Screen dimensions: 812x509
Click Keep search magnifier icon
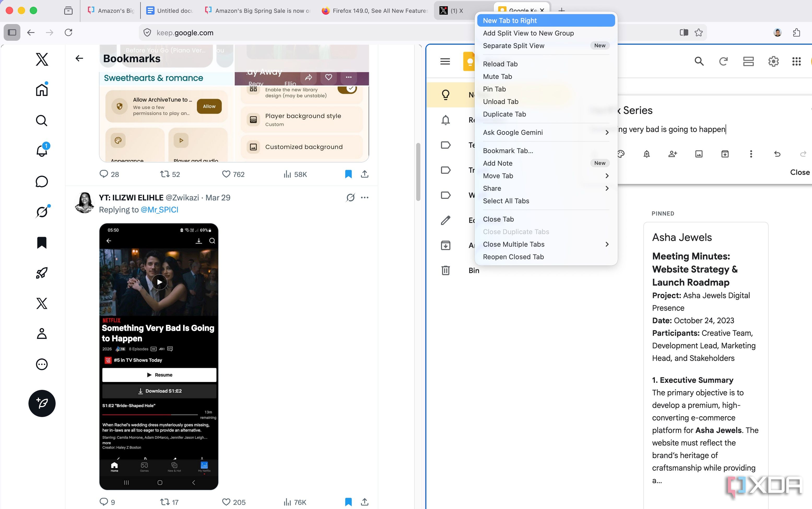pyautogui.click(x=699, y=61)
